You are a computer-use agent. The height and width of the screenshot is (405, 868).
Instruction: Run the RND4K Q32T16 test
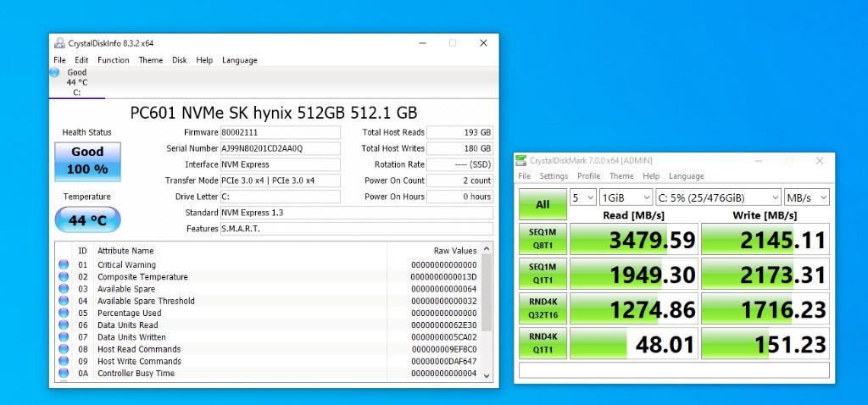click(542, 308)
